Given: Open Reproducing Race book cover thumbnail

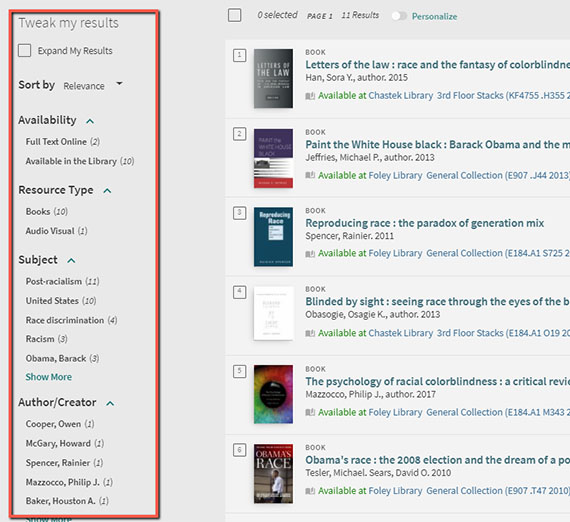Looking at the screenshot, I should pyautogui.click(x=273, y=237).
